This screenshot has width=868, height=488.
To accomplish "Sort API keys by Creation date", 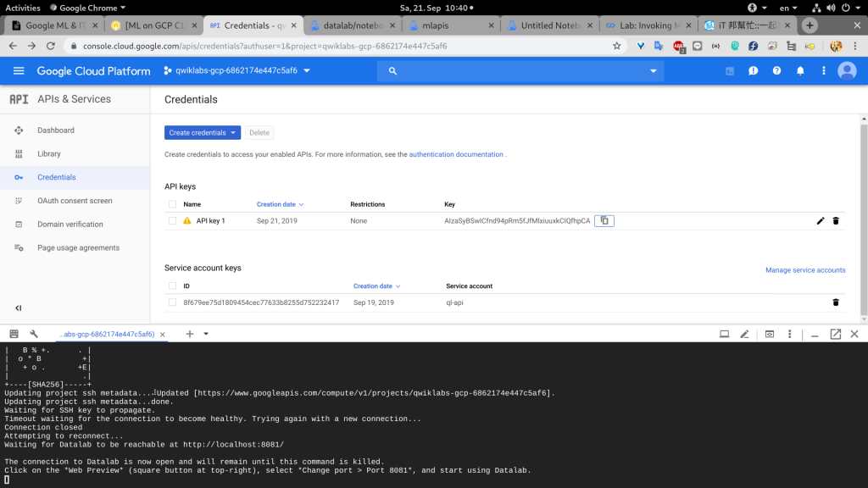I will [x=280, y=204].
